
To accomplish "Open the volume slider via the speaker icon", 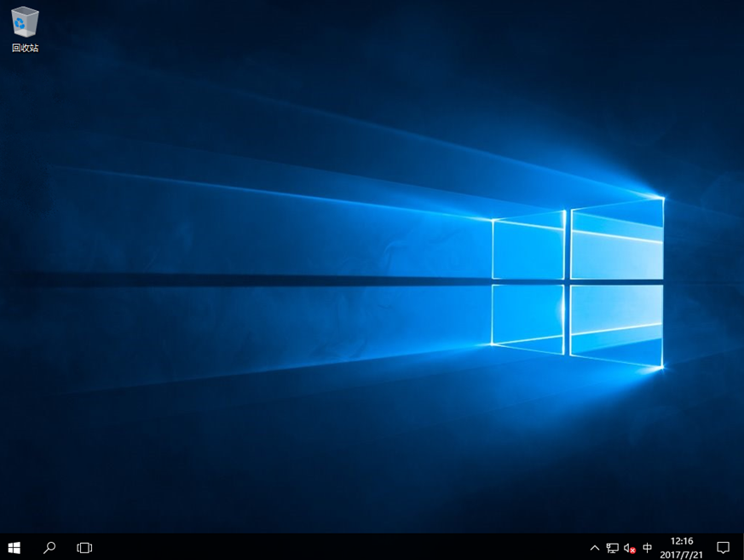I will point(629,548).
